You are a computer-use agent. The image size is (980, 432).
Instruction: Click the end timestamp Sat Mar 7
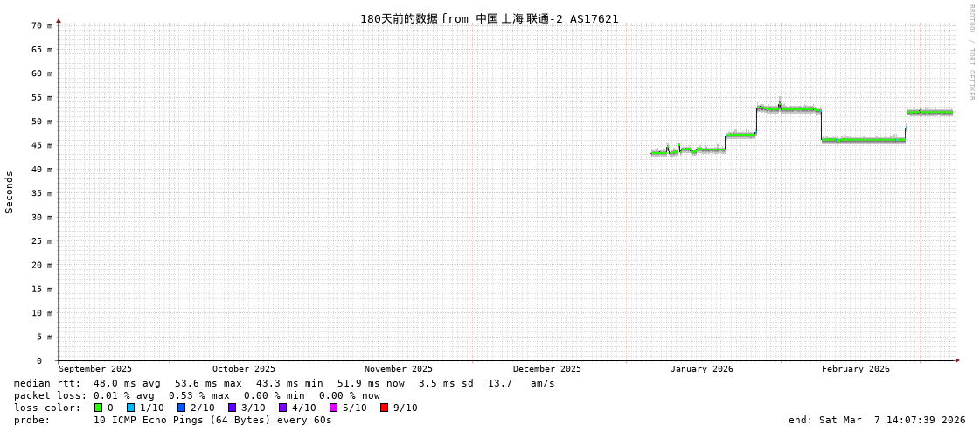(877, 420)
